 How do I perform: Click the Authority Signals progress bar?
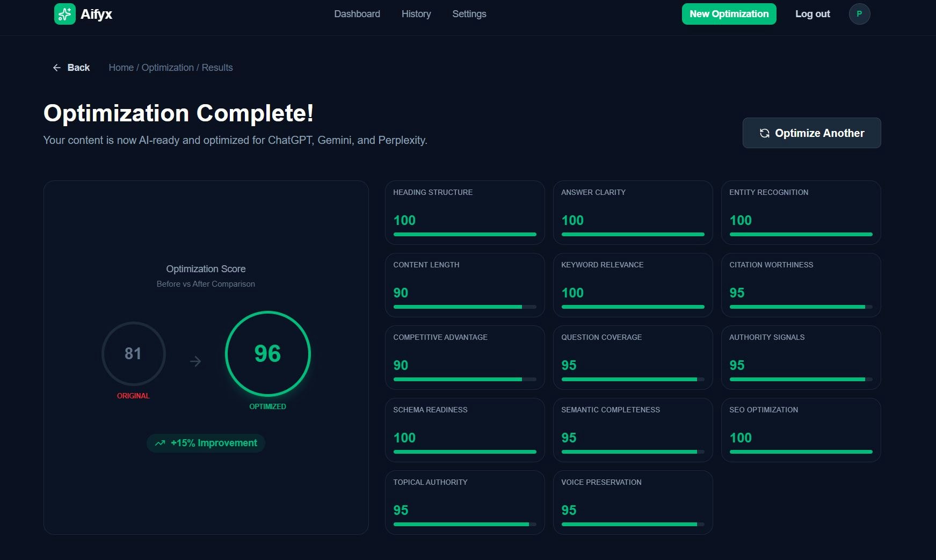801,380
